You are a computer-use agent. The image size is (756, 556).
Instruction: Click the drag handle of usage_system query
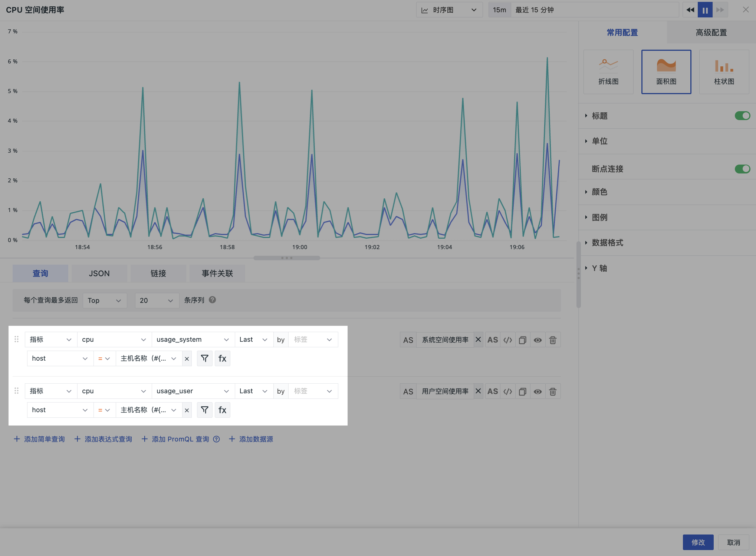pos(16,339)
